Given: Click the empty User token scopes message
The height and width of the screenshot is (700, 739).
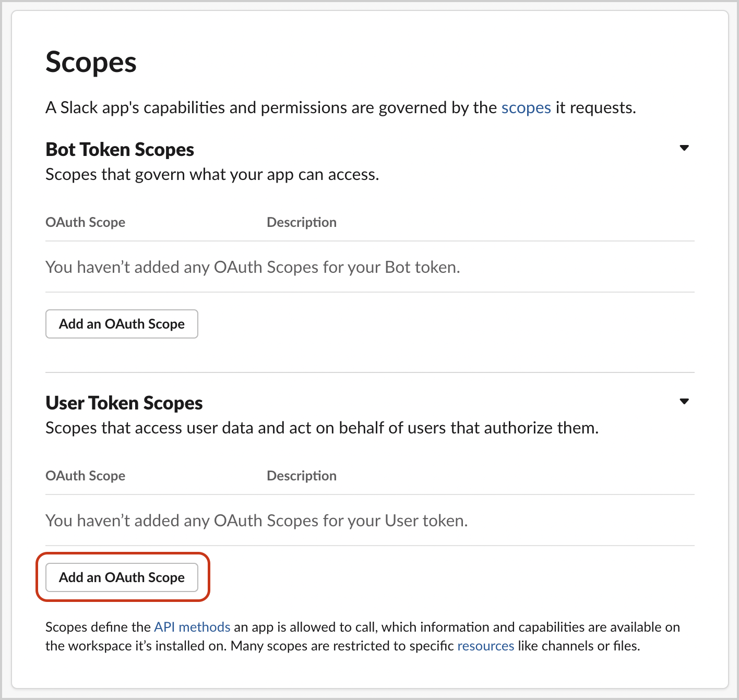Looking at the screenshot, I should (256, 521).
